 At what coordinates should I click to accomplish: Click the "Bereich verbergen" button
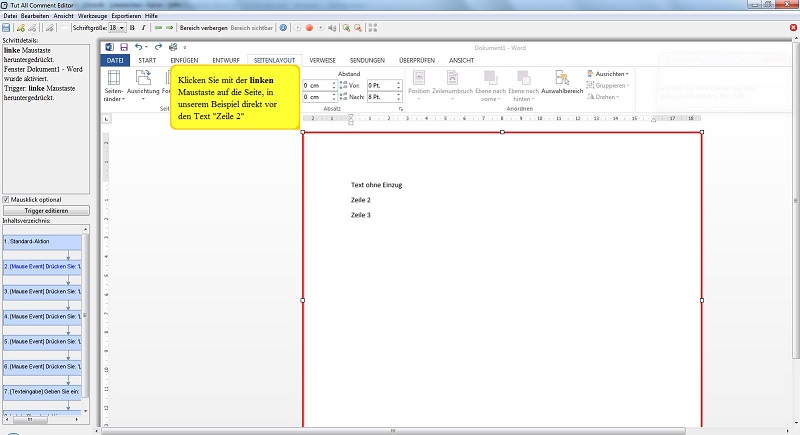point(203,28)
